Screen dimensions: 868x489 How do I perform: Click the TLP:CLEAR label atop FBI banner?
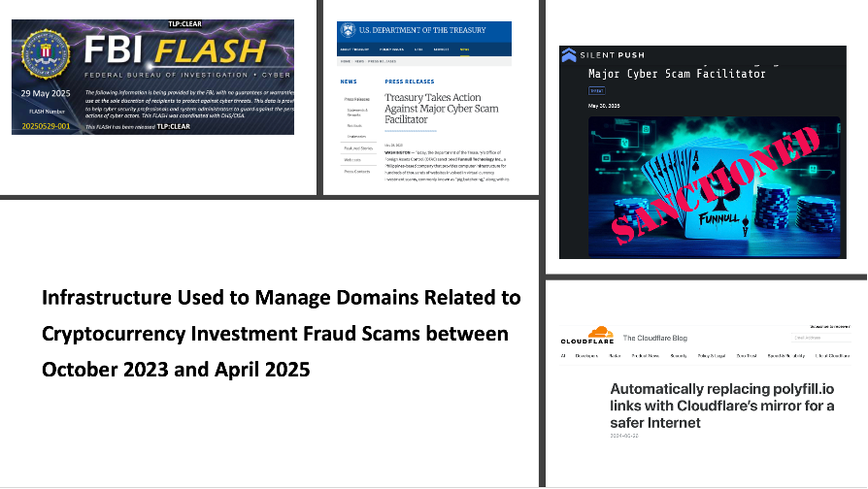coord(184,24)
